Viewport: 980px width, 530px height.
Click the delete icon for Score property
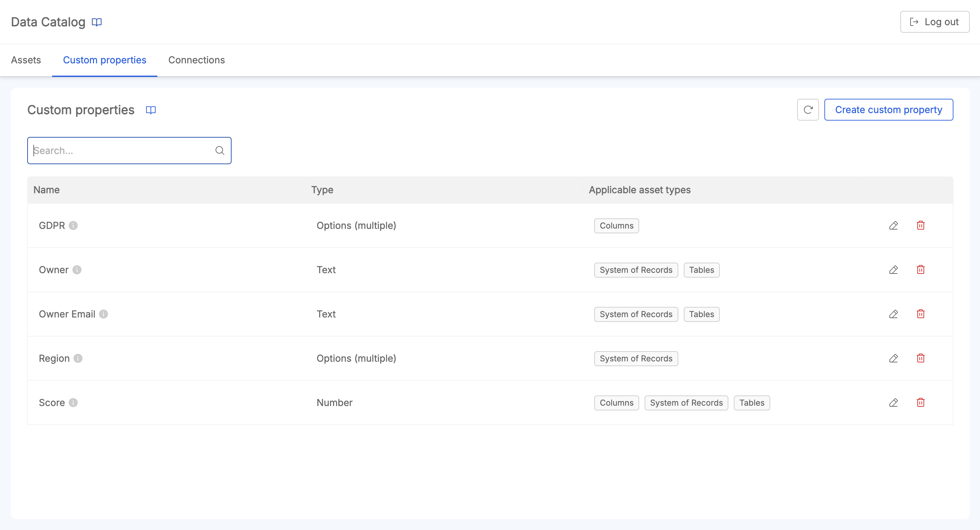(920, 403)
